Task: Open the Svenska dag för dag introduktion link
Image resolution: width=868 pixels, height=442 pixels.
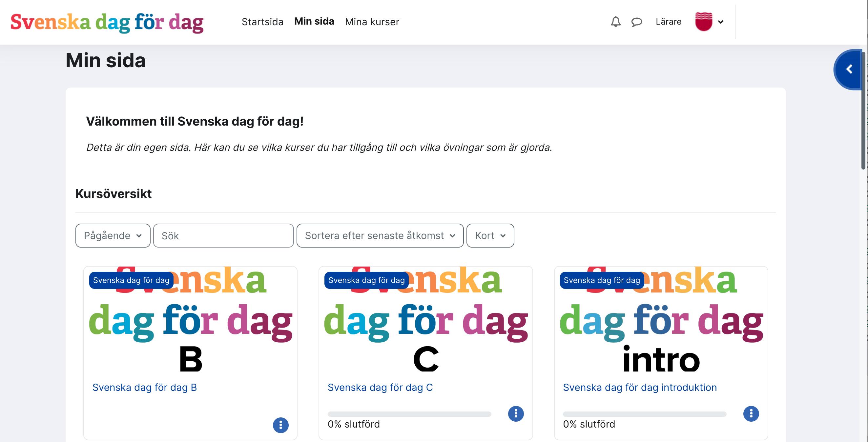Action: (640, 388)
